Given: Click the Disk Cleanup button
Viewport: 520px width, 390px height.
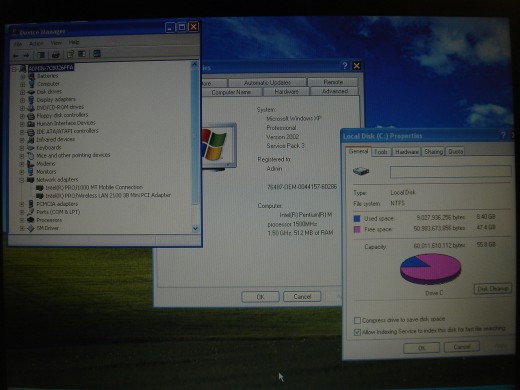Looking at the screenshot, I should pos(493,289).
